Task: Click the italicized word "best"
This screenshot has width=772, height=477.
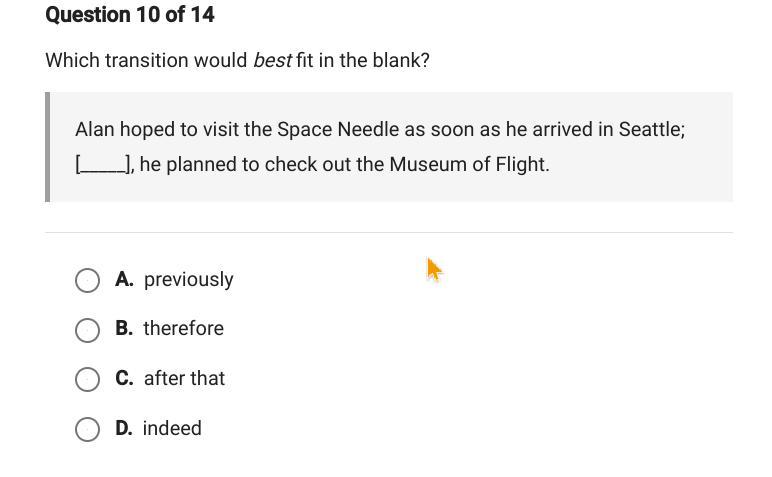Action: pyautogui.click(x=272, y=60)
